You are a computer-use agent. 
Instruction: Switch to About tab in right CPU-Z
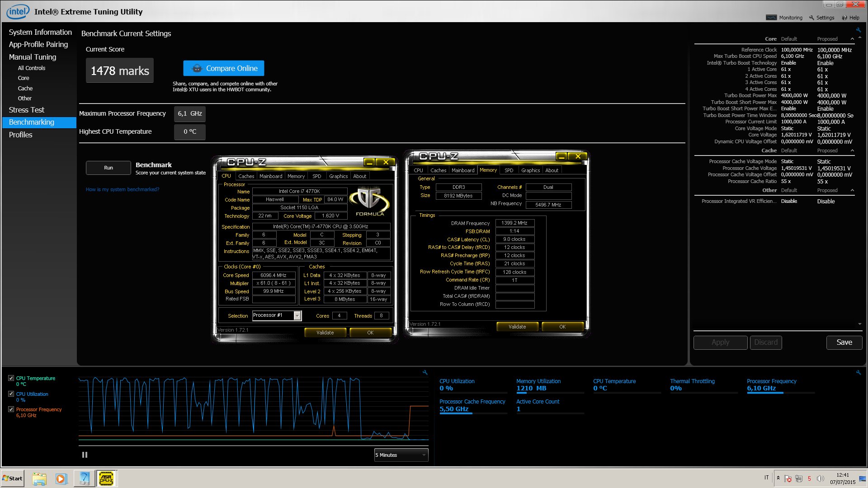552,170
